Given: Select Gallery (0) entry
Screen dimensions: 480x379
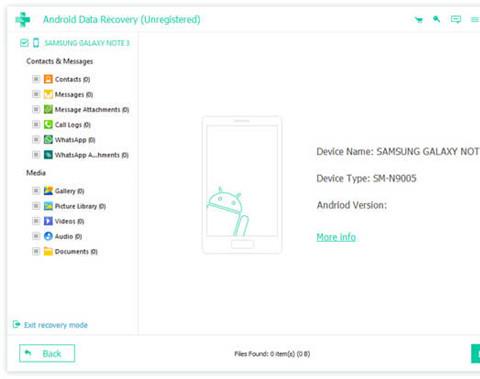Looking at the screenshot, I should coord(69,191).
